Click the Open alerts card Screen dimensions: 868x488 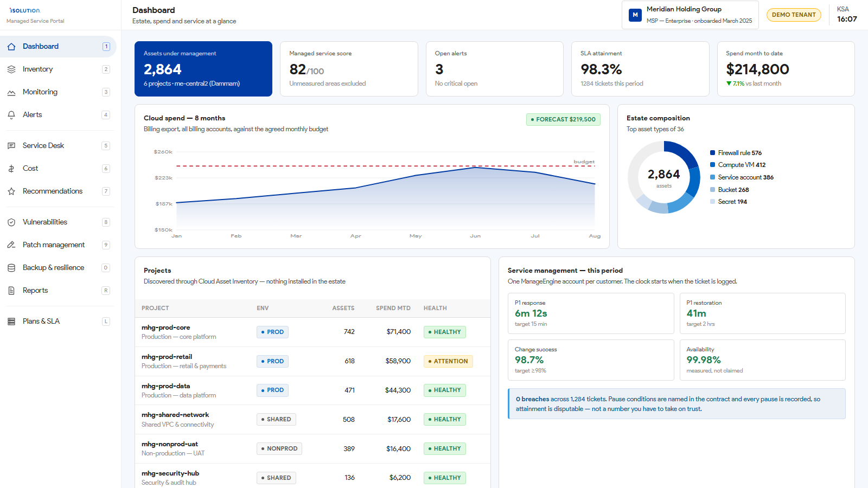pos(495,69)
